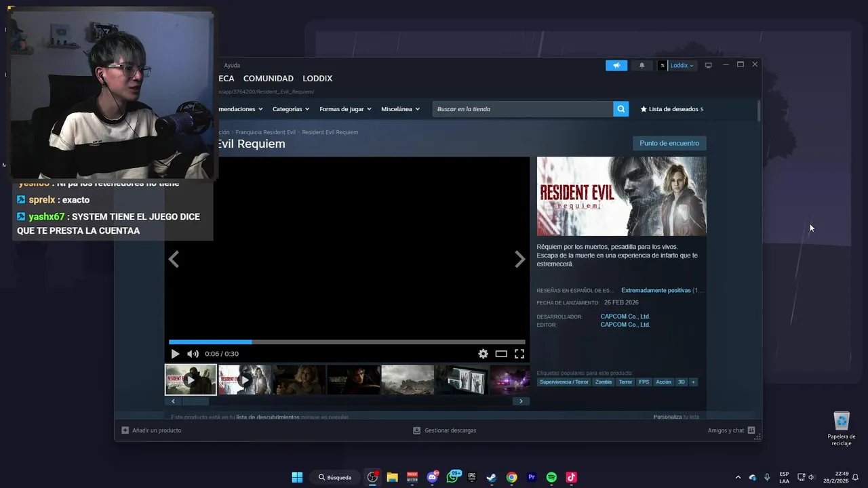The width and height of the screenshot is (868, 488).
Task: Open the COMUNIDAD tab
Action: point(269,79)
